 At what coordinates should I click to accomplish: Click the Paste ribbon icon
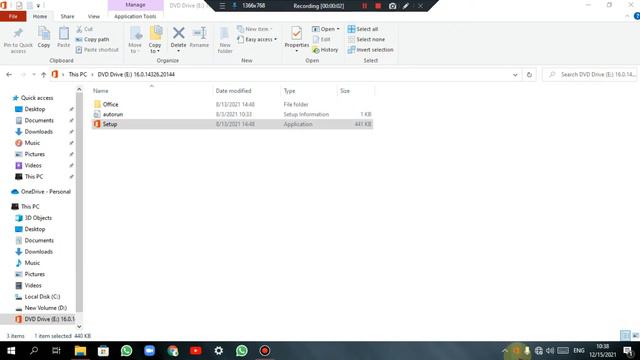(64, 37)
